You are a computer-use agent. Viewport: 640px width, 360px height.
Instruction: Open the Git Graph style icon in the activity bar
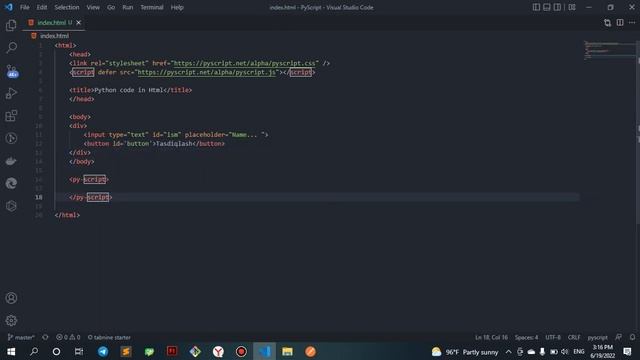click(x=11, y=138)
